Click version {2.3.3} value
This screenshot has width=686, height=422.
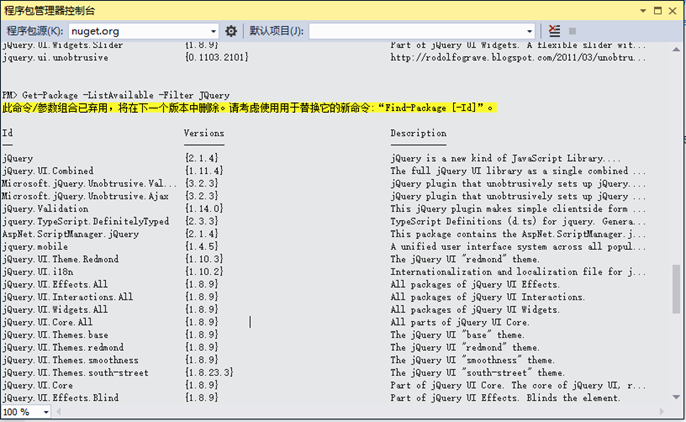pos(201,221)
